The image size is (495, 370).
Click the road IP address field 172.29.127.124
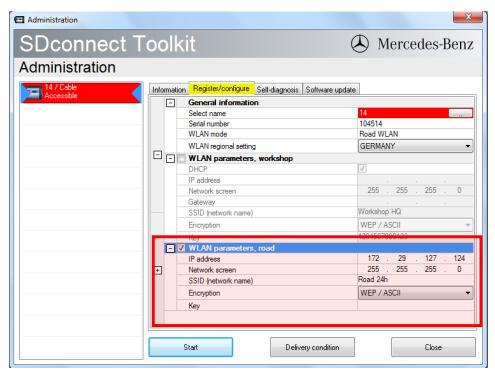click(415, 258)
